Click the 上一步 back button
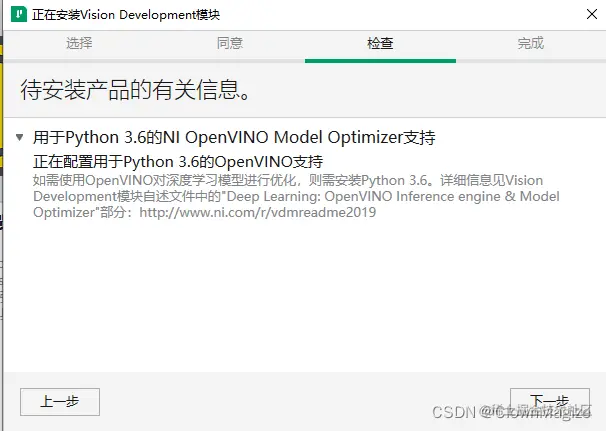Screen dimensions: 606x431 60,402
